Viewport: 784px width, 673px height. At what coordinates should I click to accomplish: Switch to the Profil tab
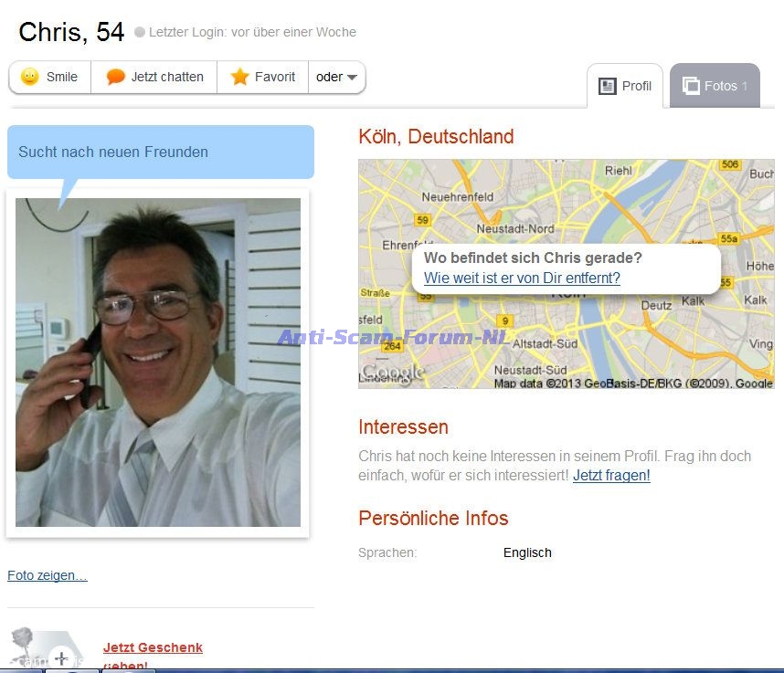click(625, 86)
